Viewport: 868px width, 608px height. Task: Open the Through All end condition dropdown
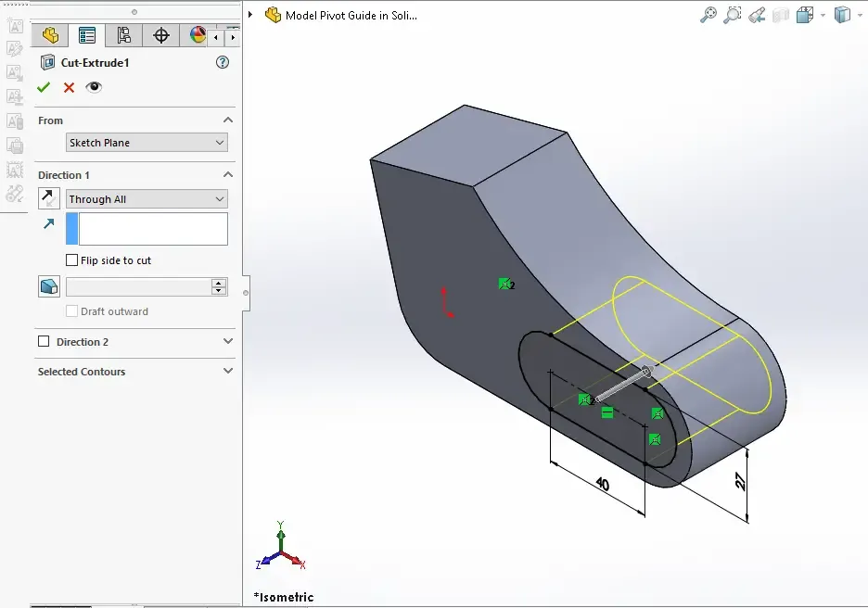(147, 199)
